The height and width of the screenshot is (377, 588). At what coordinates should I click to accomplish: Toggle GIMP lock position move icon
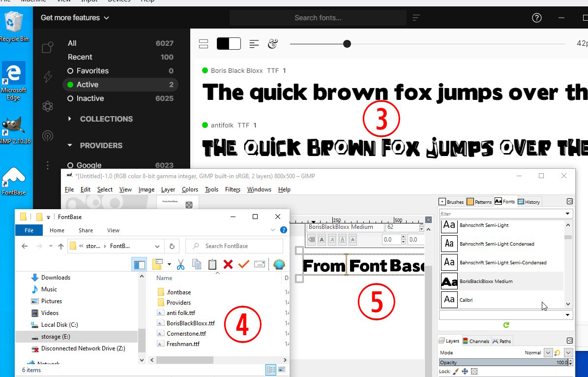click(x=465, y=371)
